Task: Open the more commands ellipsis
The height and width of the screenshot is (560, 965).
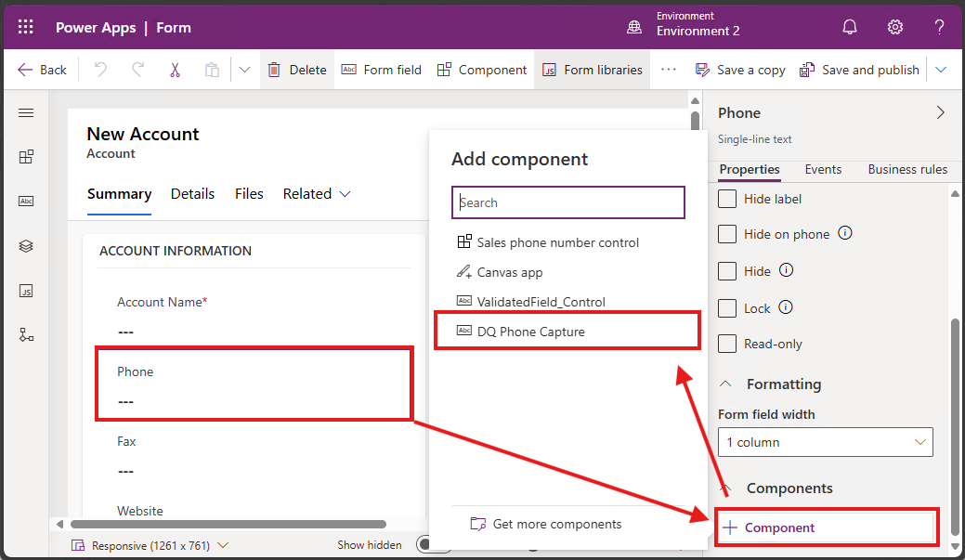Action: 669,70
